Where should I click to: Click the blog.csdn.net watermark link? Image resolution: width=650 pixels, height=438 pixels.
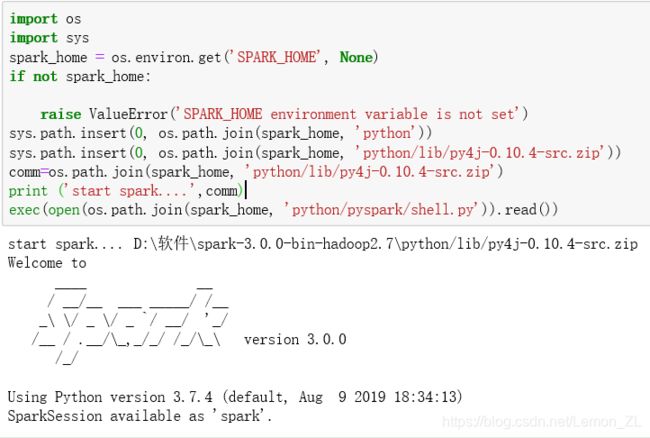click(542, 422)
